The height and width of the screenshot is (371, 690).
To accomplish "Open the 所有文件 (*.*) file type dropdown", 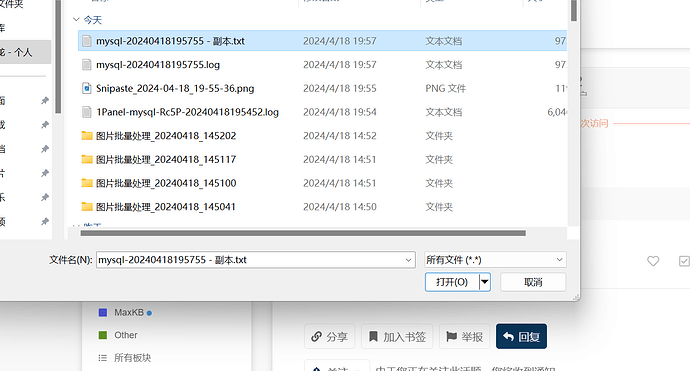I will click(495, 260).
